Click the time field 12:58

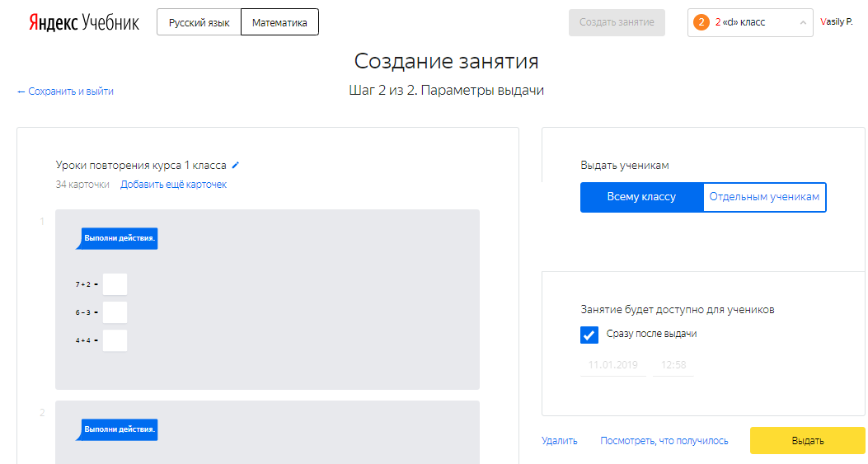click(x=673, y=365)
